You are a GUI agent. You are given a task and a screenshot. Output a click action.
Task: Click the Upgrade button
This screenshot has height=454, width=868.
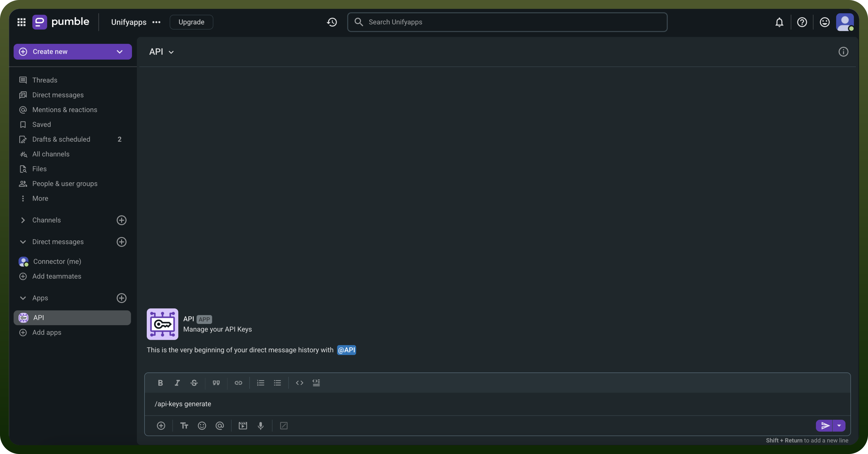coord(191,22)
